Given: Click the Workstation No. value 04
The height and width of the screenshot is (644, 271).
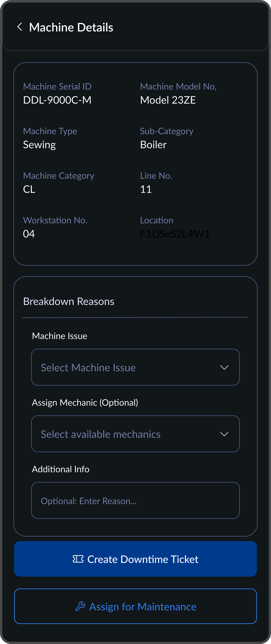Looking at the screenshot, I should (29, 234).
